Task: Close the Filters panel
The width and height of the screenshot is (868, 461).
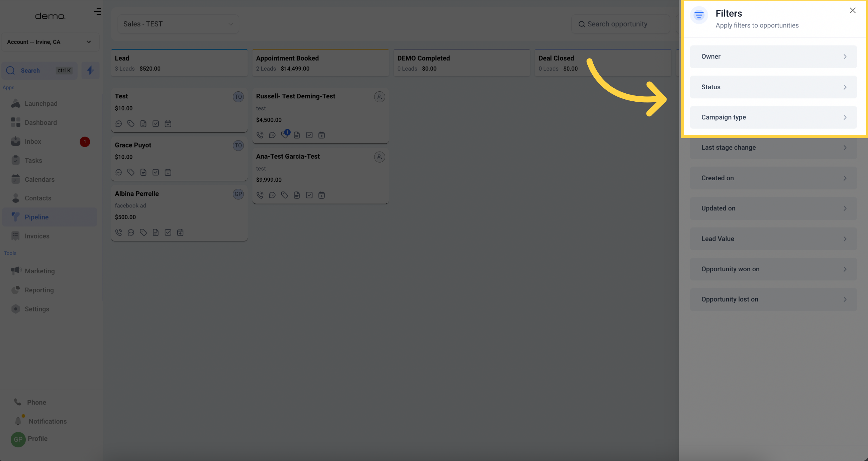Action: tap(853, 10)
